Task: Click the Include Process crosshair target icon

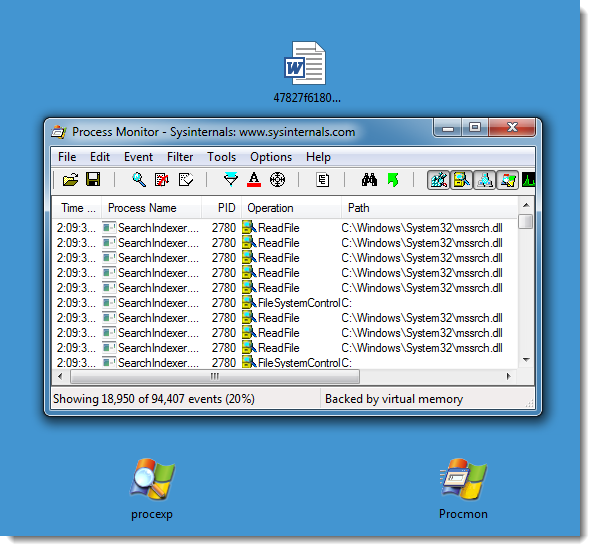Action: coord(277,179)
